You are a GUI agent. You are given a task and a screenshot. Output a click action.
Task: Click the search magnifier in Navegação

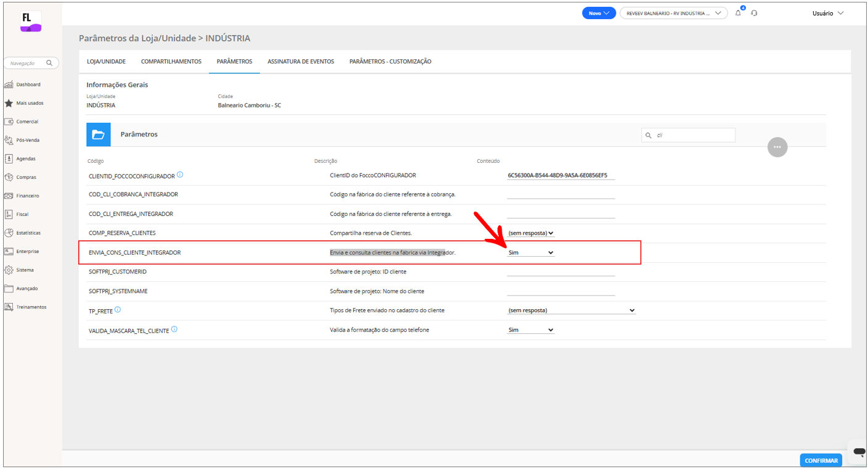point(49,63)
